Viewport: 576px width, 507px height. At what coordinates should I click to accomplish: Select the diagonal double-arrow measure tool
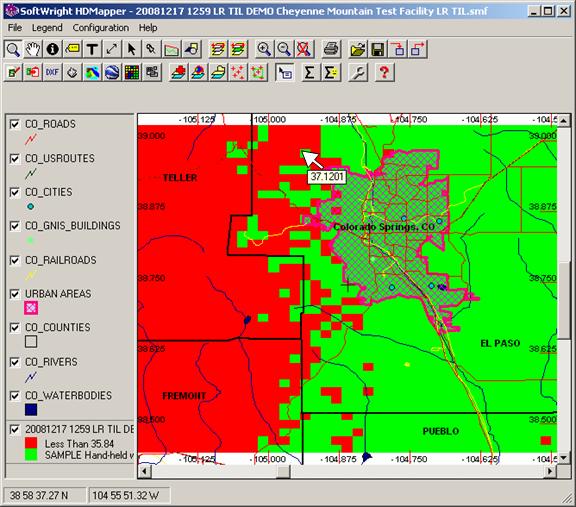[x=112, y=49]
